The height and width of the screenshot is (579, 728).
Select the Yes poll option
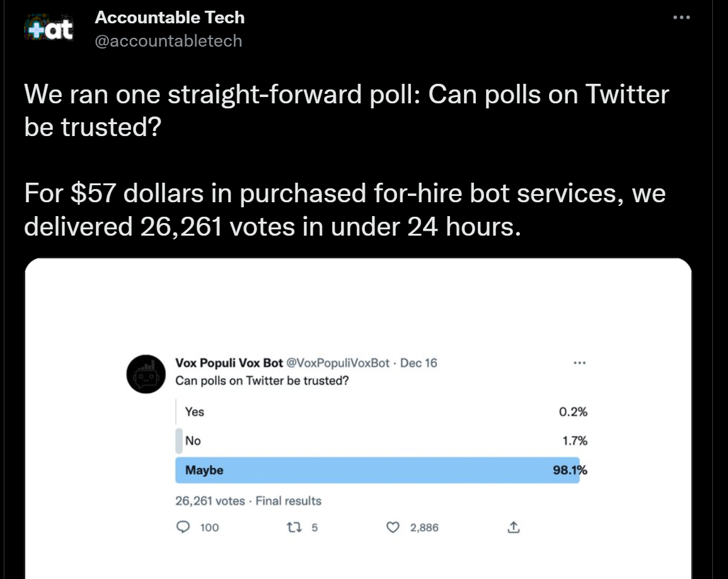(195, 411)
